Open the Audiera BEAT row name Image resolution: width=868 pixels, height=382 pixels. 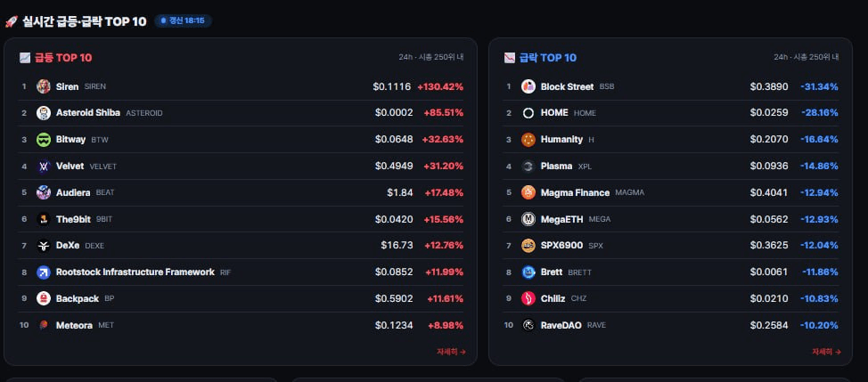pos(73,192)
